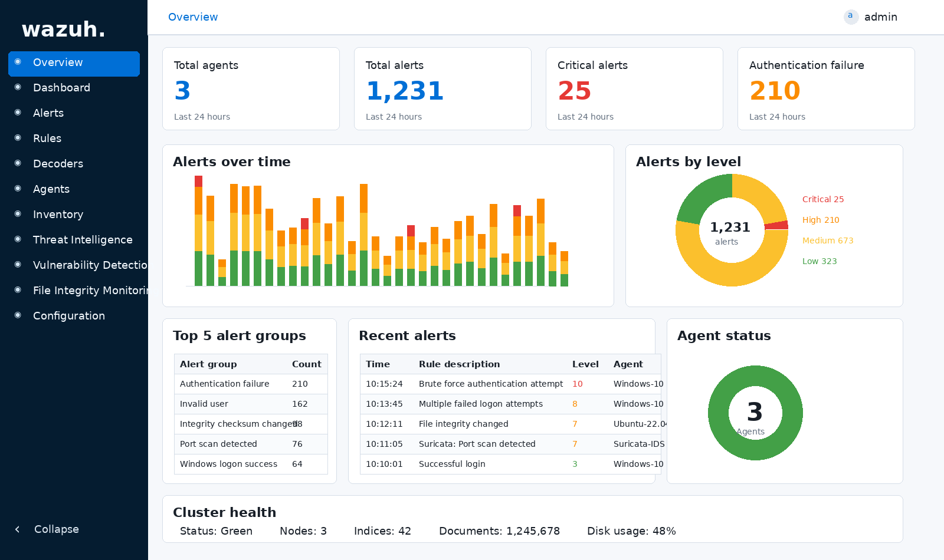Select the Dashboard icon in the sidebar
Image resolution: width=944 pixels, height=560 pixels.
click(17, 87)
